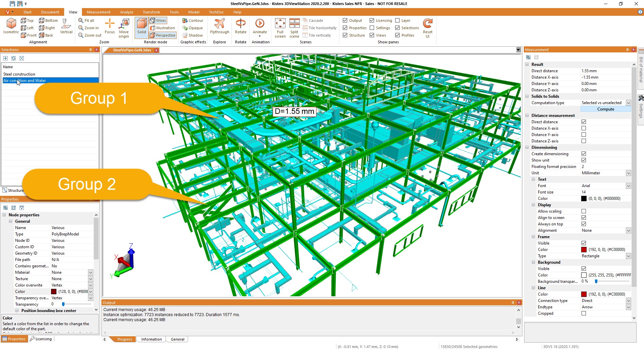Click the dark red node Color swatch
This screenshot has height=349, width=644.
coord(54,292)
